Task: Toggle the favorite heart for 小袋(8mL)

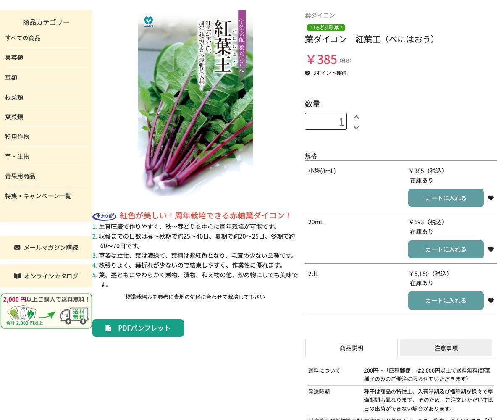Action: [491, 198]
